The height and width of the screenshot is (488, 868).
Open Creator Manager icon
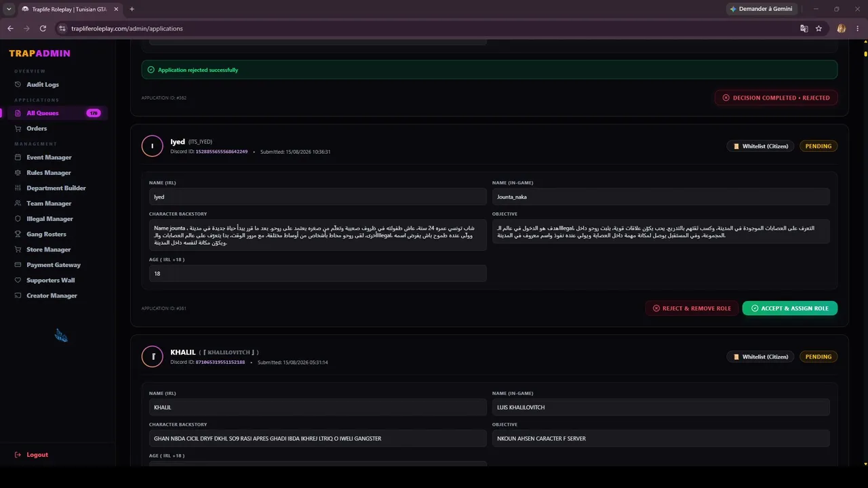18,296
